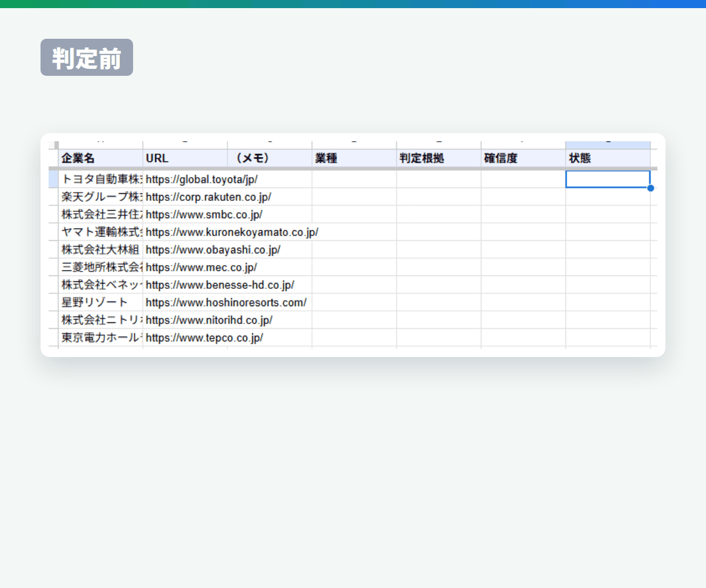Click the https://www.mec.co.jp/ URL cell
The height and width of the screenshot is (588, 706).
185,267
